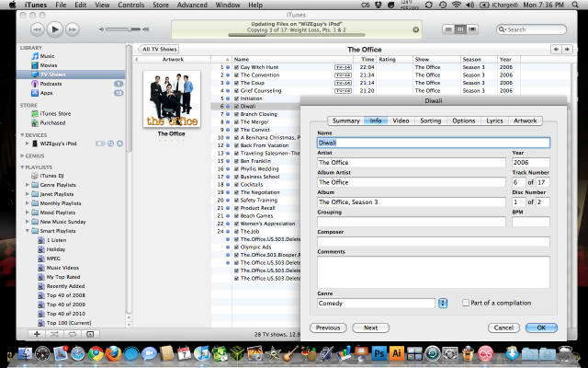
Task: Expand Janet Playlists folder
Action: click(x=27, y=194)
